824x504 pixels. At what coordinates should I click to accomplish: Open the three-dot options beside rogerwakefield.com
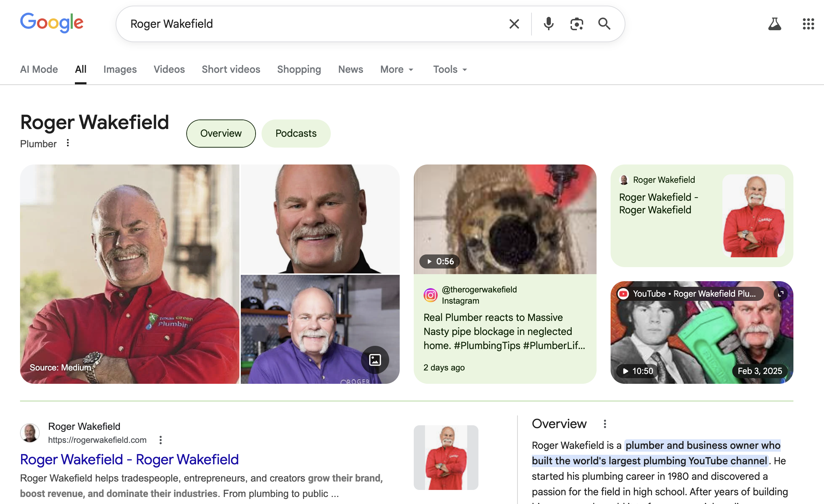coord(161,440)
